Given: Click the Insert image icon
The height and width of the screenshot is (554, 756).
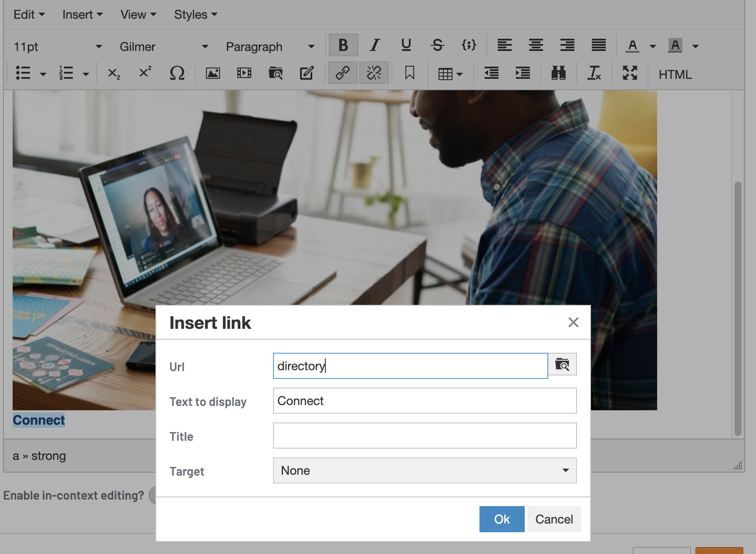Looking at the screenshot, I should tap(213, 73).
